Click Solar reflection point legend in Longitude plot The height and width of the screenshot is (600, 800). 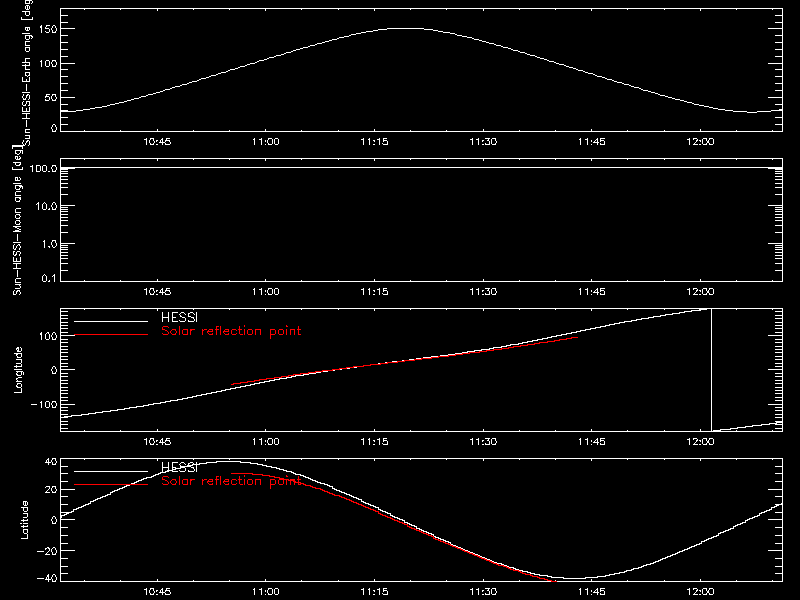click(231, 331)
